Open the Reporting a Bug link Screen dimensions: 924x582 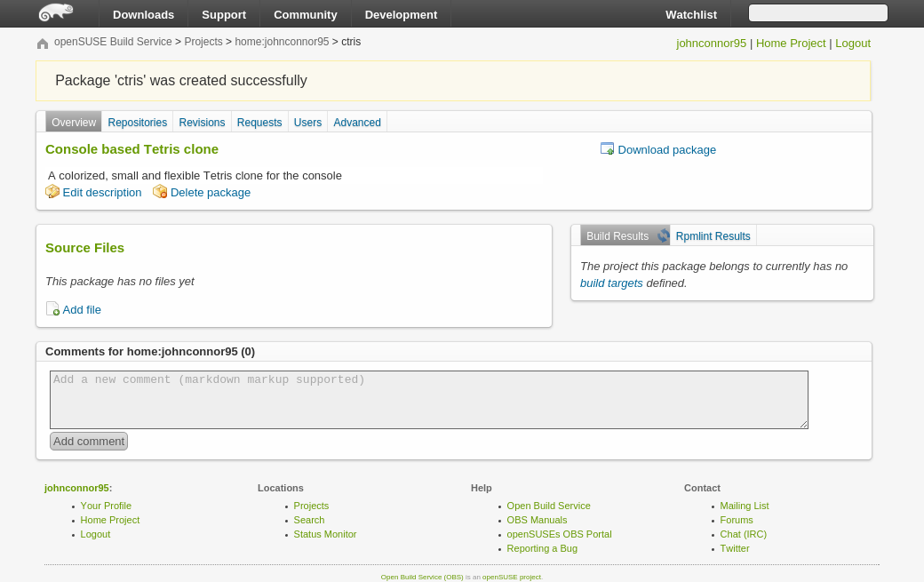tap(542, 548)
